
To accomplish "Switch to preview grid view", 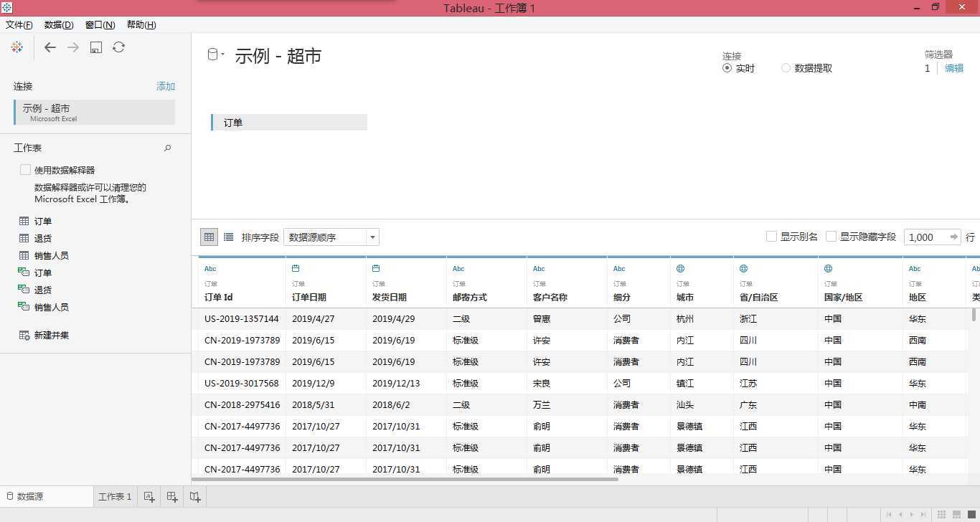I will coord(209,237).
